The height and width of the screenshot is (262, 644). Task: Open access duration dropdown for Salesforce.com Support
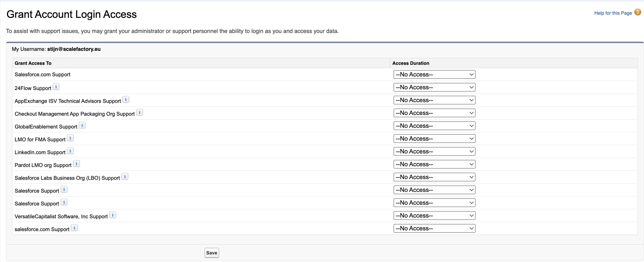click(434, 75)
